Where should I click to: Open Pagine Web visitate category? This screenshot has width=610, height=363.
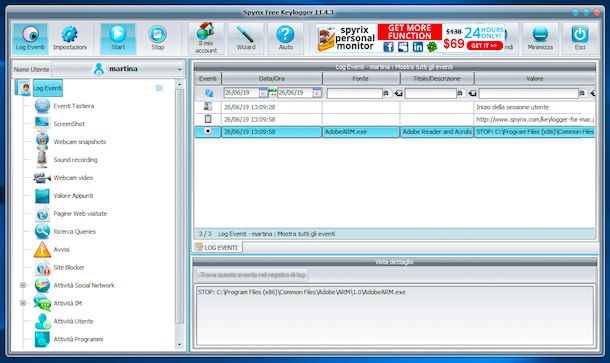pyautogui.click(x=80, y=213)
